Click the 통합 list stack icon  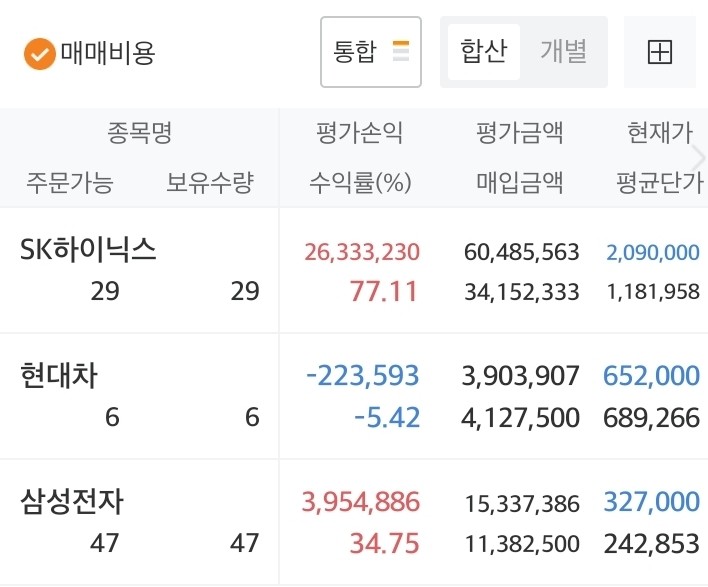[401, 51]
